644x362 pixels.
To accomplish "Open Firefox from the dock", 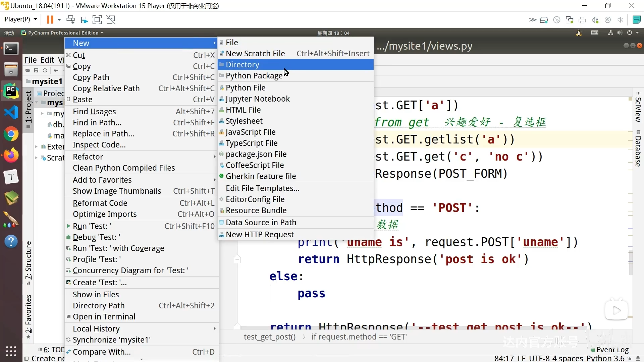I will (x=11, y=155).
